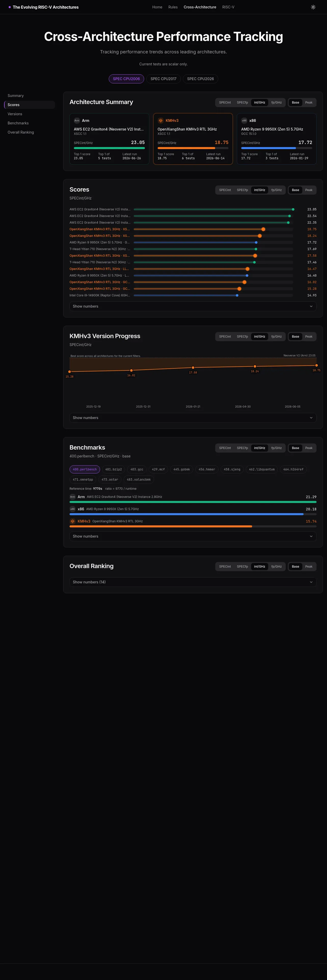Click the purple dot site logo
This screenshot has width=327, height=980.
(9, 7)
